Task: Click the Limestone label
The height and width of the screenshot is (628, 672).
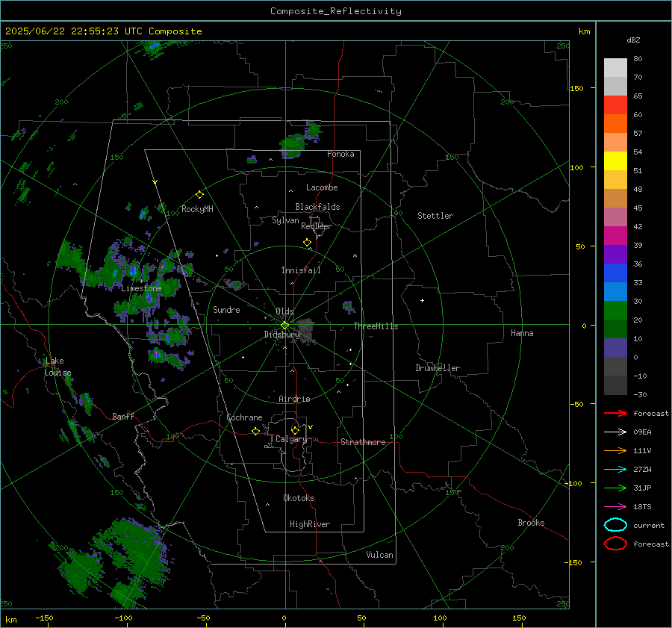Action: (141, 288)
